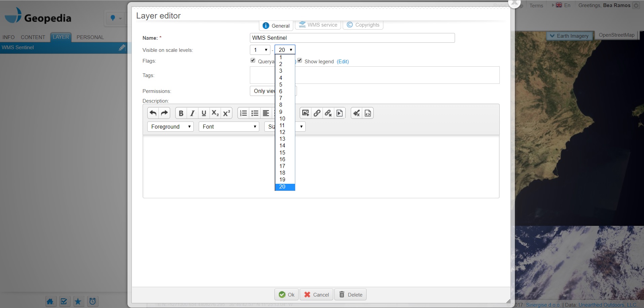Redo the description edit
This screenshot has height=308, width=644.
164,113
